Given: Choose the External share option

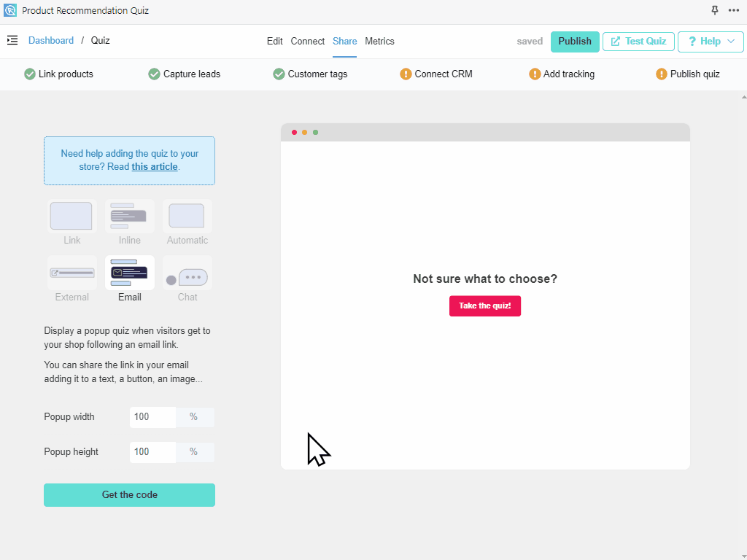Looking at the screenshot, I should pos(72,279).
